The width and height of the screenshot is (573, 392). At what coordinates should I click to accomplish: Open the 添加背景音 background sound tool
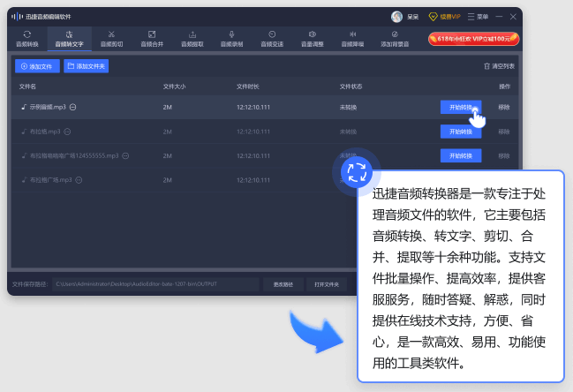(395, 39)
